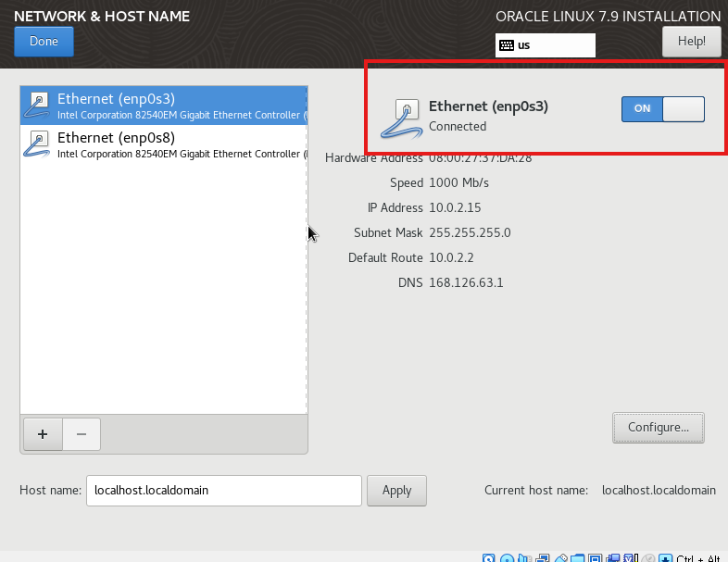Click the Connected status text
The width and height of the screenshot is (728, 562).
tap(458, 126)
